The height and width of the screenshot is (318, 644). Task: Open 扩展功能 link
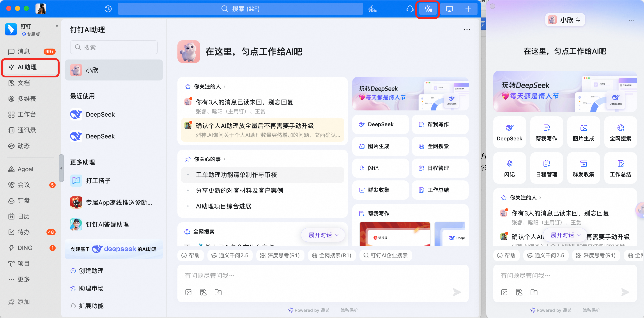[x=87, y=306]
